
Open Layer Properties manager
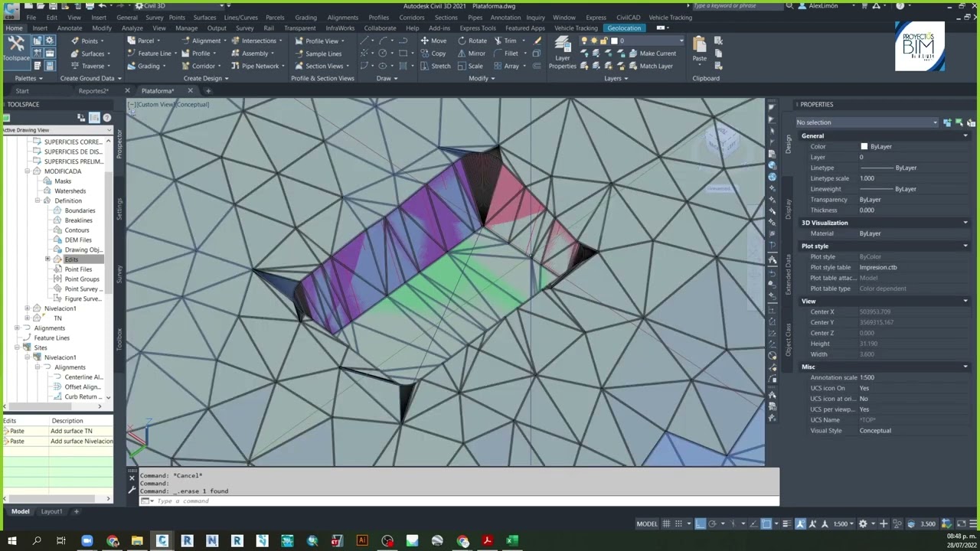click(x=562, y=53)
